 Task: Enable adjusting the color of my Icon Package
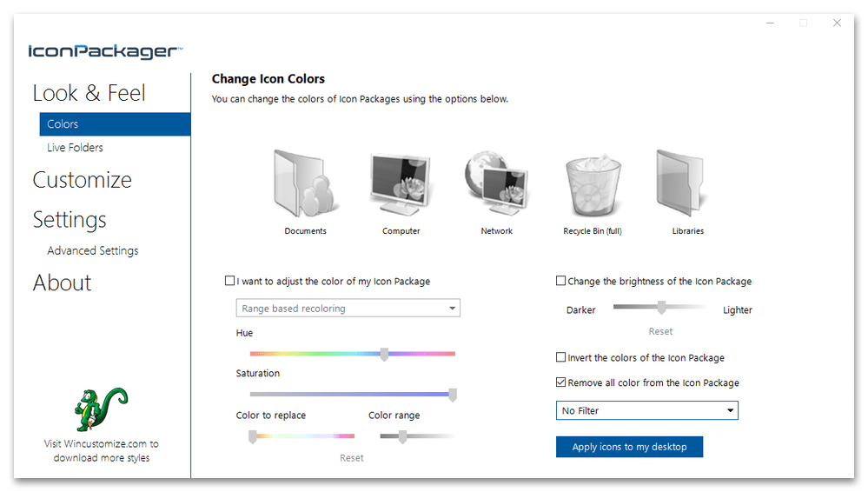tap(230, 281)
